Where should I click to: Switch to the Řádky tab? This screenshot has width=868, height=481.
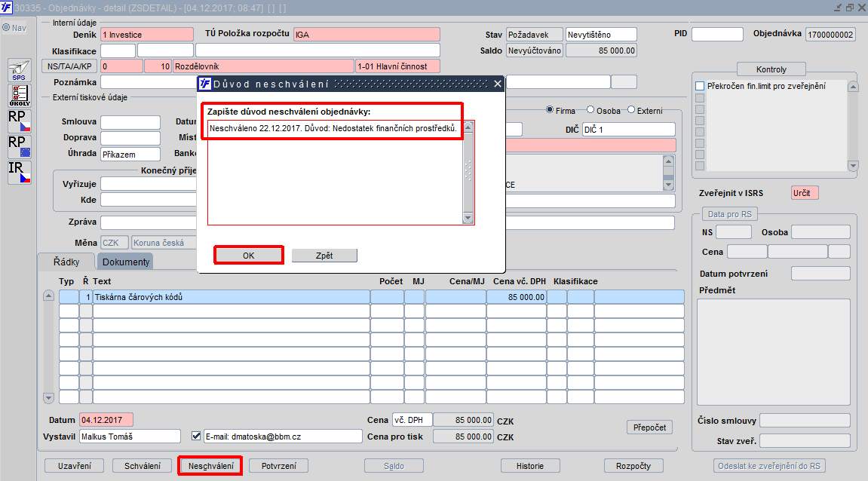pyautogui.click(x=66, y=262)
